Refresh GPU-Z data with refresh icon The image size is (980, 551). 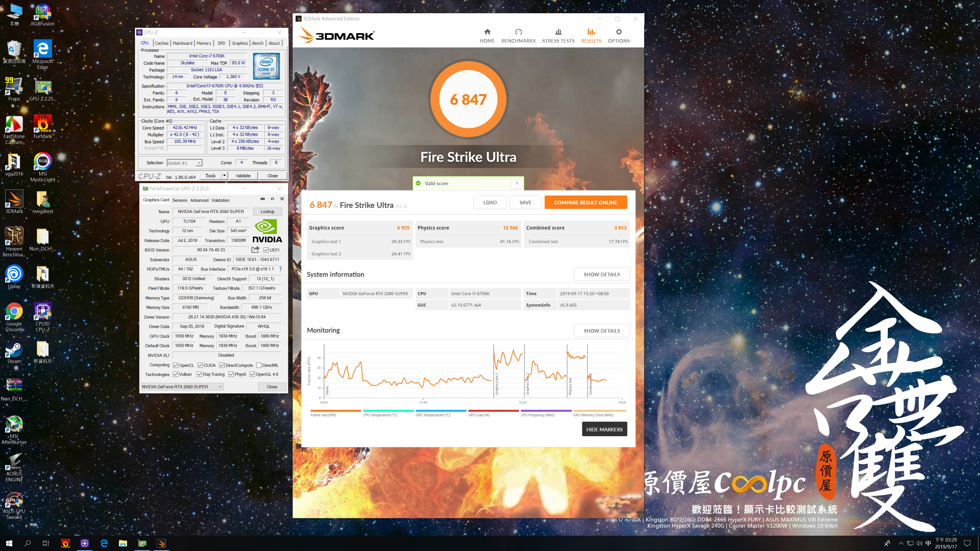tap(272, 199)
